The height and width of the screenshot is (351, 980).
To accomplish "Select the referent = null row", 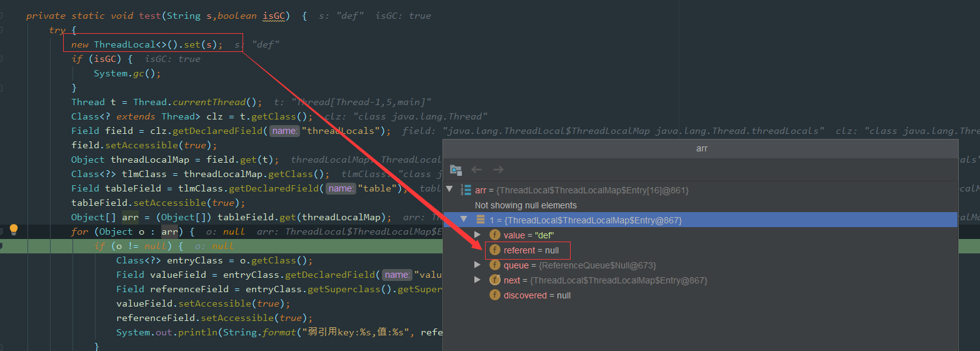I will 531,250.
